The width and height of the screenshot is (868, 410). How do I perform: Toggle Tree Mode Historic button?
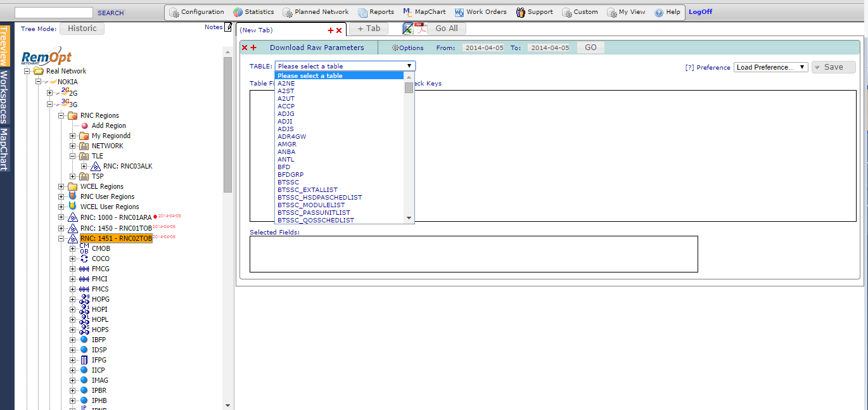pos(82,29)
